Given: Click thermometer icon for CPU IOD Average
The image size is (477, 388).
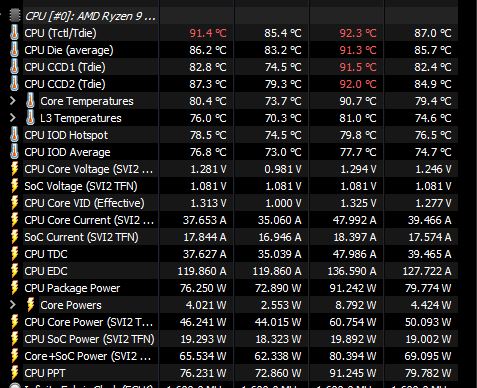Looking at the screenshot, I should pyautogui.click(x=14, y=152).
